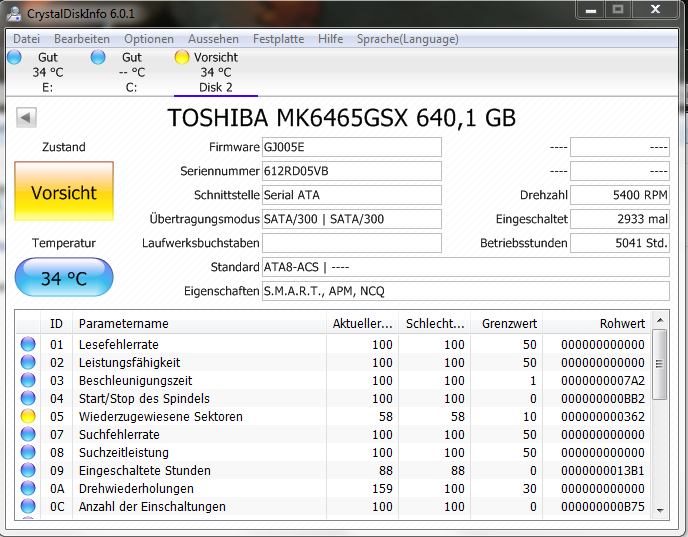Click status orb for Suchfehlerrate row
The image size is (688, 537).
pos(28,434)
